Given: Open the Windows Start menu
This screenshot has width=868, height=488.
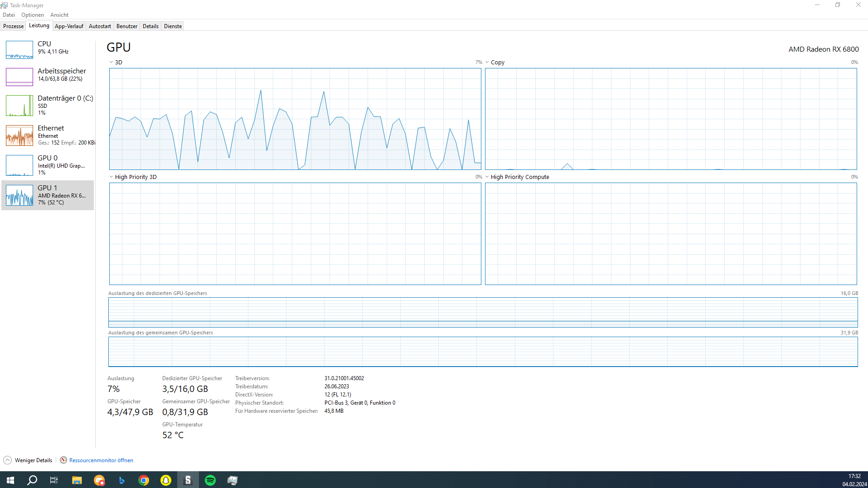Looking at the screenshot, I should [x=10, y=480].
